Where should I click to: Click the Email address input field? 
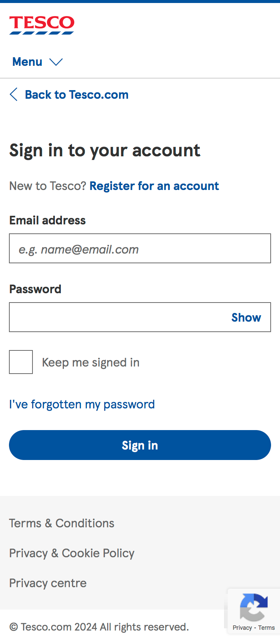coord(140,248)
